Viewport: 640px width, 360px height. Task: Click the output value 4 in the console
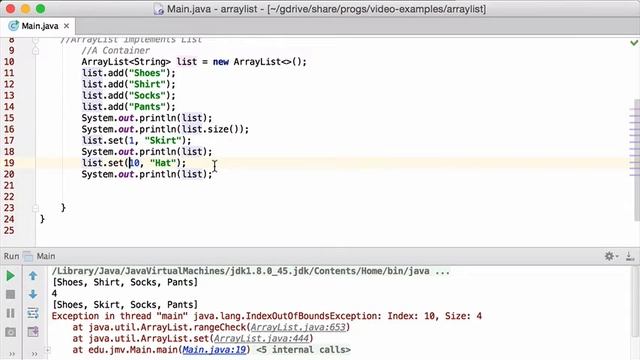[55, 293]
